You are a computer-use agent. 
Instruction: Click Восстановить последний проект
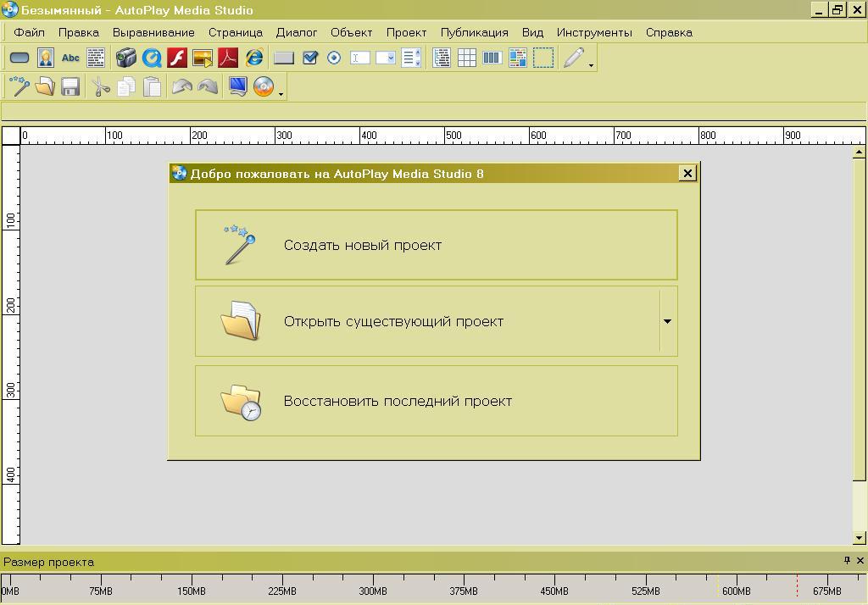tap(437, 401)
